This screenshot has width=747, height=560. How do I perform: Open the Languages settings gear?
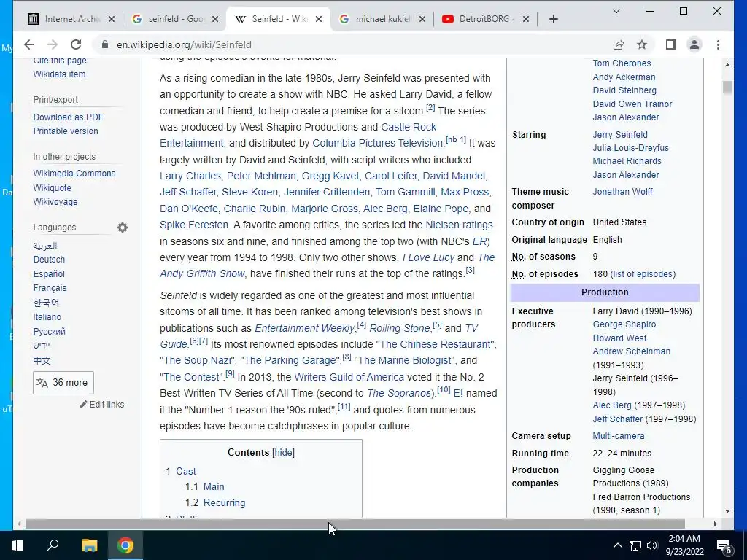click(x=123, y=227)
